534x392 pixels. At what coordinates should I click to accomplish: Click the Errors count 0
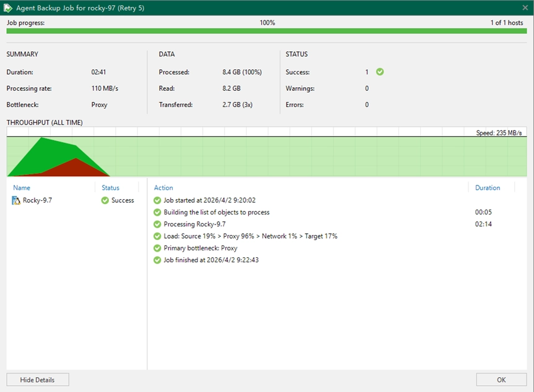pos(367,105)
